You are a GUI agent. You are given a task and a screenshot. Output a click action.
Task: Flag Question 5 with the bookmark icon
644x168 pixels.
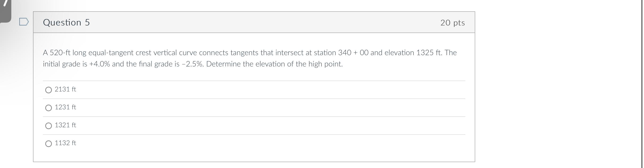[x=24, y=22]
